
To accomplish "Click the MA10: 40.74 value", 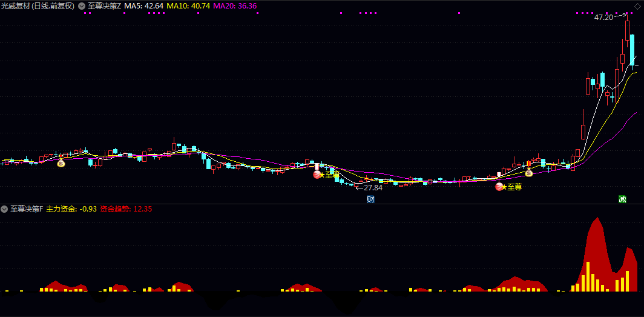I will tap(188, 6).
